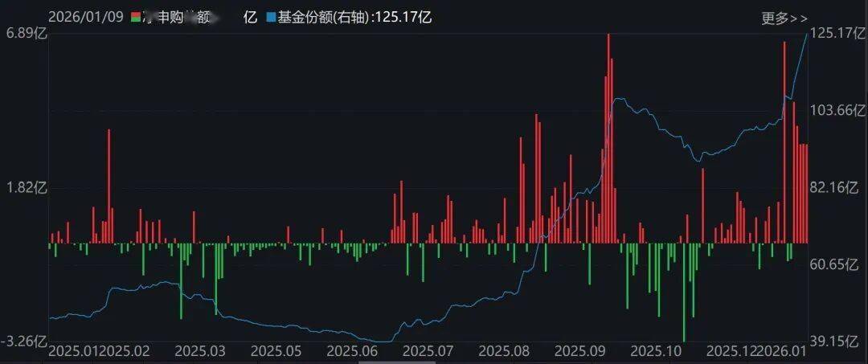
Task: Click the 39.15亿 right axis label
Action: [837, 342]
